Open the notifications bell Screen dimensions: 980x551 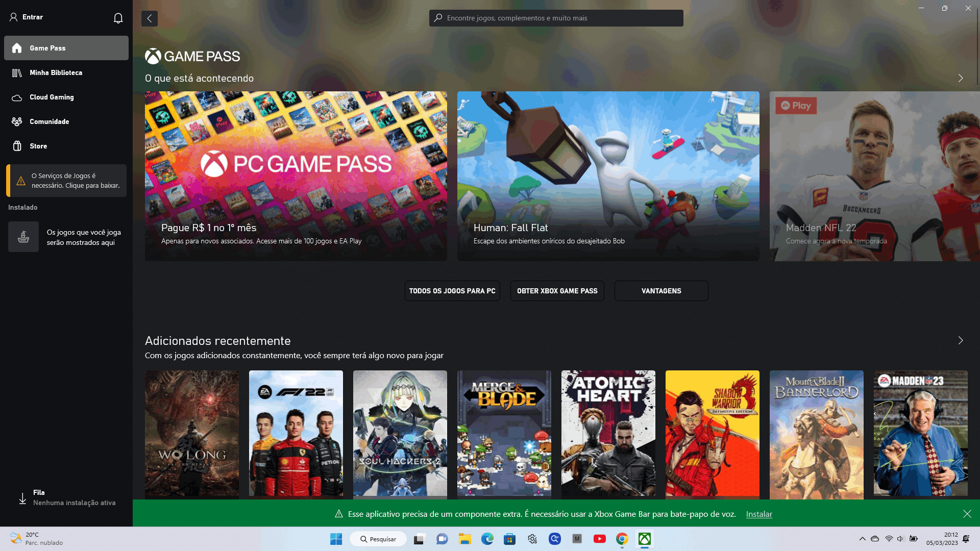coord(118,18)
